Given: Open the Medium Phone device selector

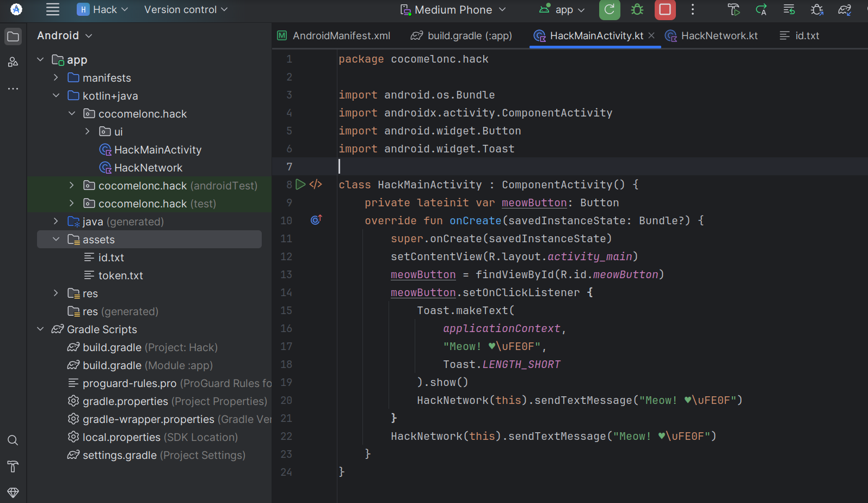Looking at the screenshot, I should click(x=453, y=9).
